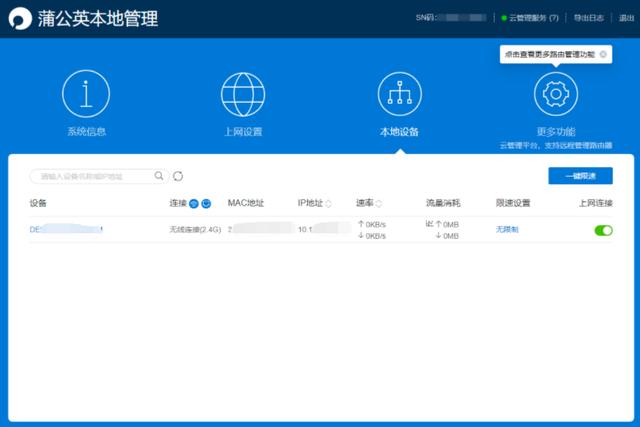640x427 pixels.
Task: Click the 上网连接 column header
Action: (x=596, y=203)
